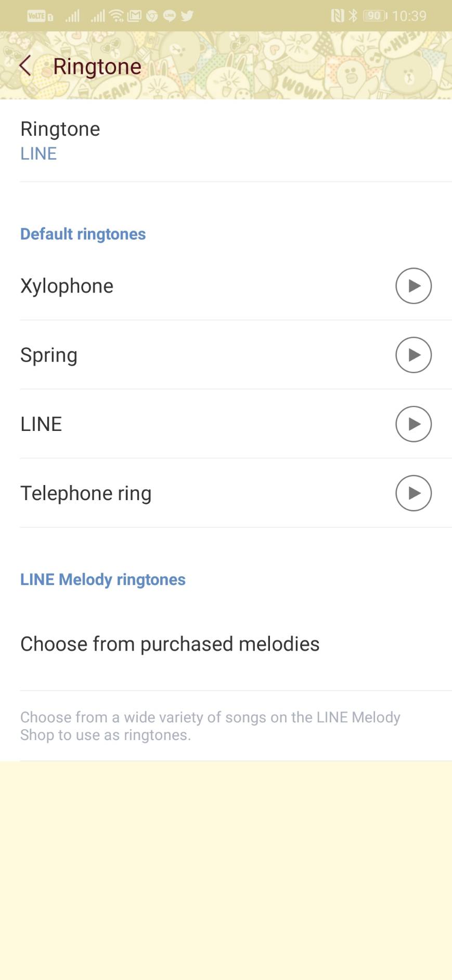Image resolution: width=452 pixels, height=980 pixels.
Task: Tap the Chrome notification icon
Action: [x=152, y=16]
